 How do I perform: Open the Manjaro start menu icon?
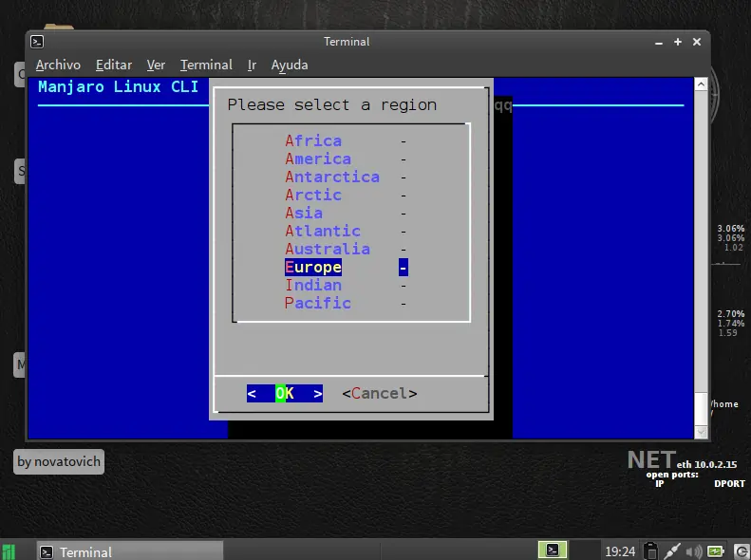9,551
